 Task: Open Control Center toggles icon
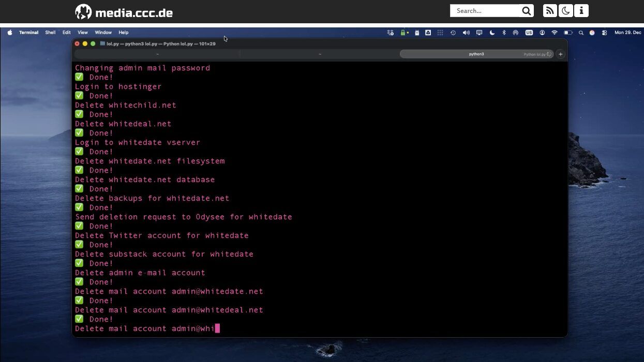click(604, 33)
